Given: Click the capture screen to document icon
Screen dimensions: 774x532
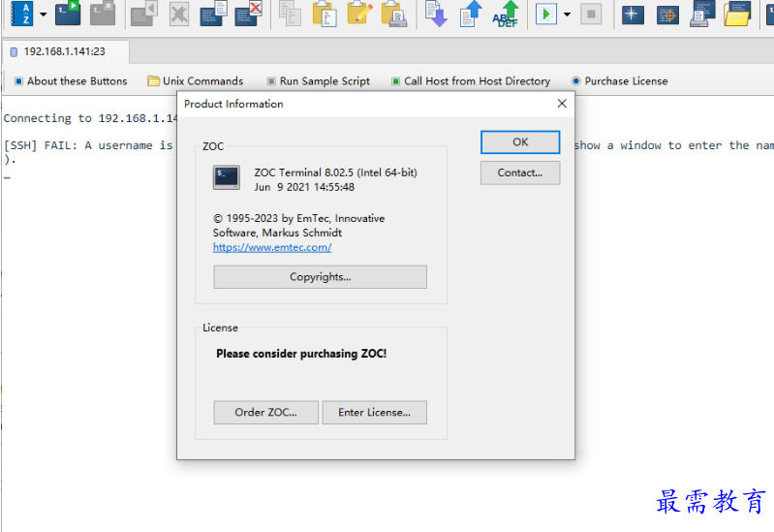Looking at the screenshot, I should [214, 14].
